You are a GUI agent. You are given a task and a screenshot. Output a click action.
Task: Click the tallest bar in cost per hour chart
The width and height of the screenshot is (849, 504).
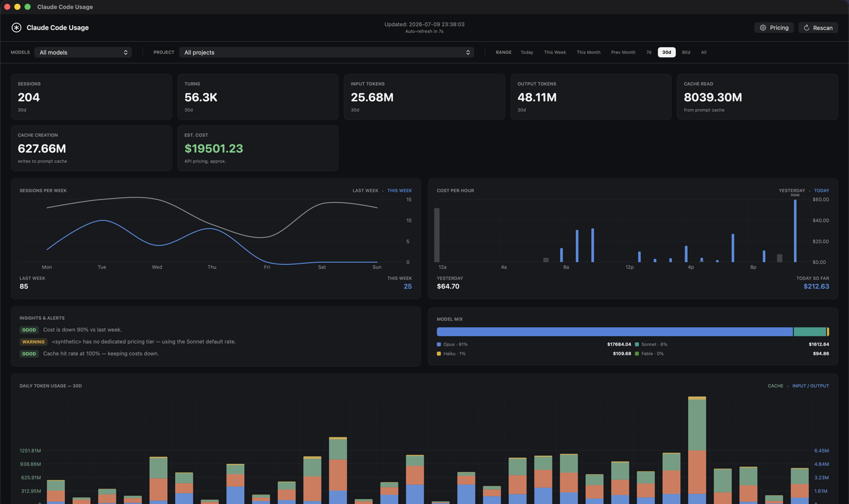coord(795,231)
